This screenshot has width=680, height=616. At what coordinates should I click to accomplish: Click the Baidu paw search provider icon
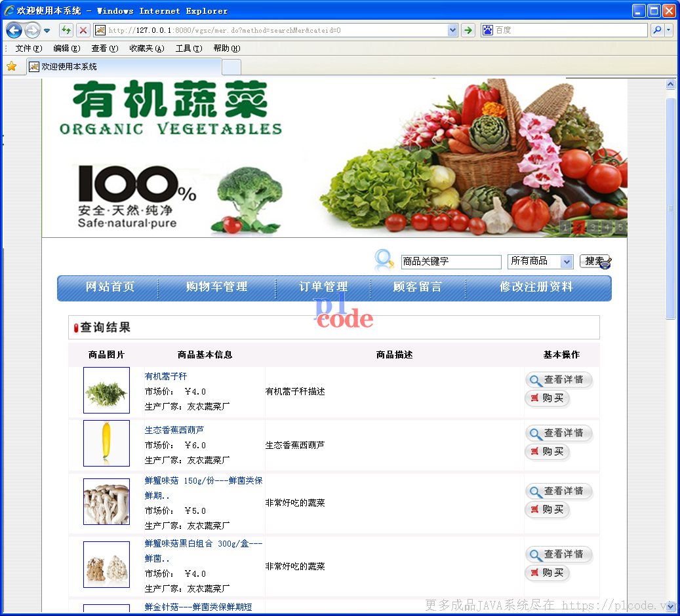pos(488,30)
